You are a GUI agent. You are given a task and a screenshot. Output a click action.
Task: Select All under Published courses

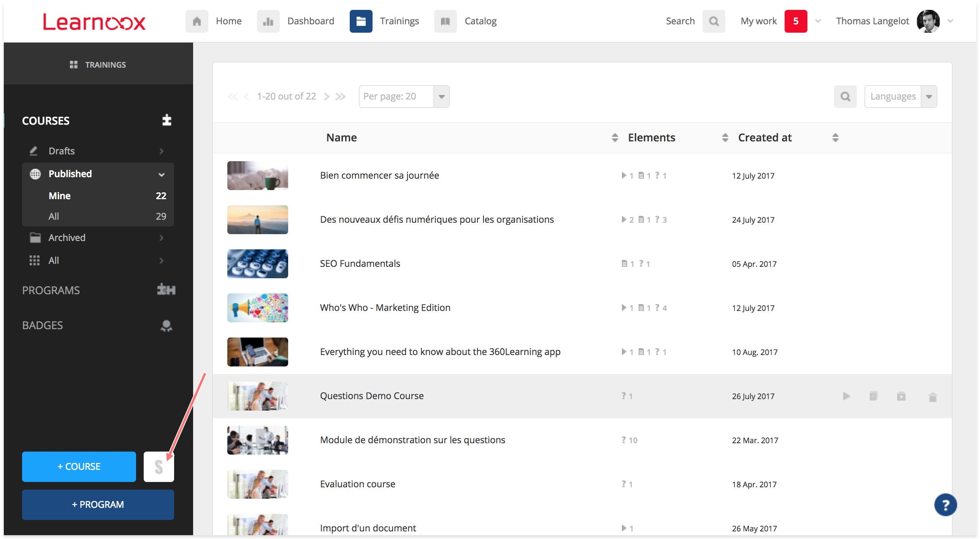54,216
